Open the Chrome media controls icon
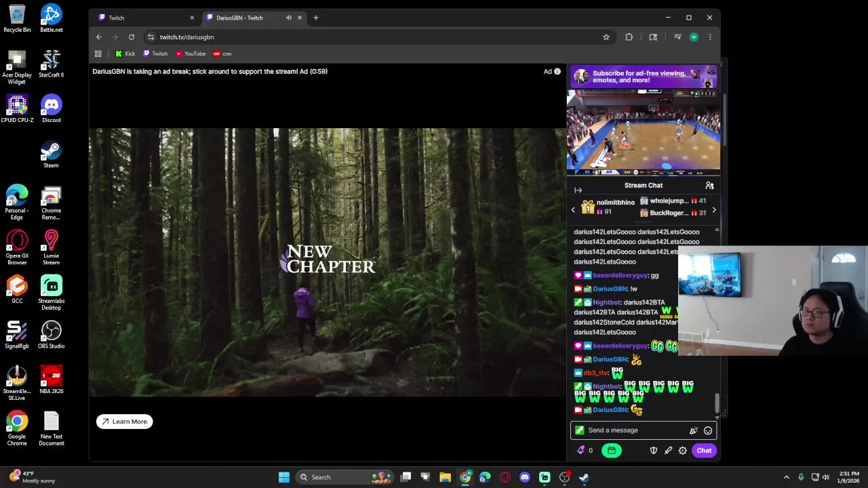The width and height of the screenshot is (868, 488). 677,37
